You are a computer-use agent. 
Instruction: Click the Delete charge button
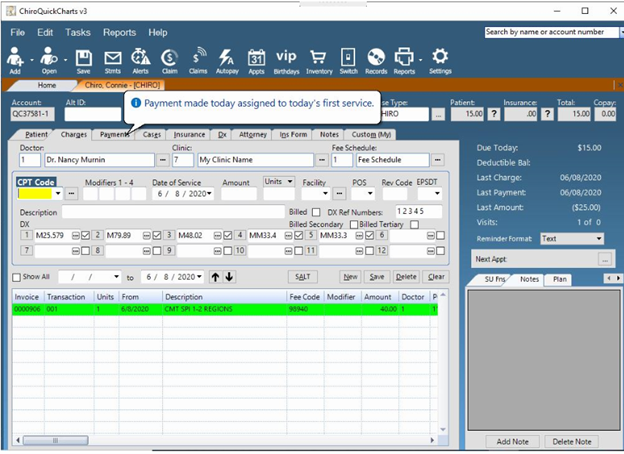click(406, 277)
